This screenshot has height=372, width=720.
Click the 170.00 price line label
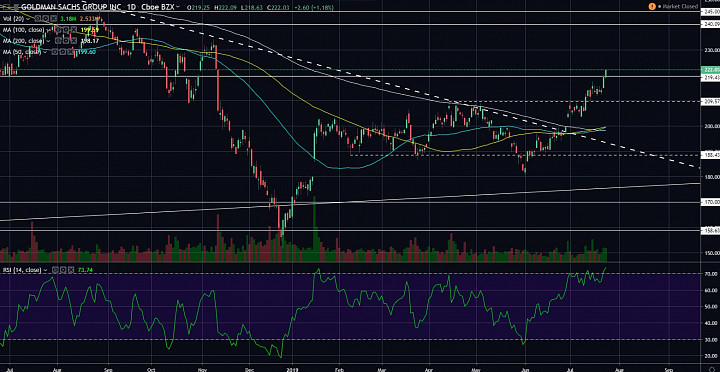(x=710, y=202)
